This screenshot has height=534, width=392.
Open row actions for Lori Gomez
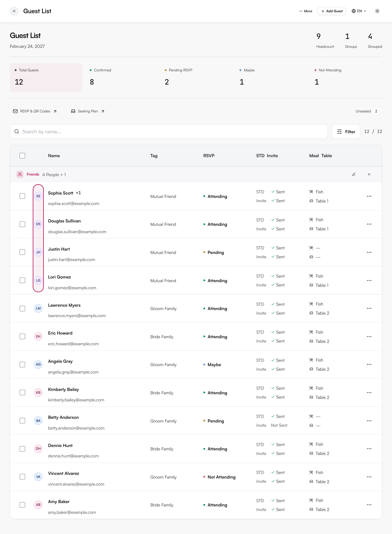click(x=369, y=281)
